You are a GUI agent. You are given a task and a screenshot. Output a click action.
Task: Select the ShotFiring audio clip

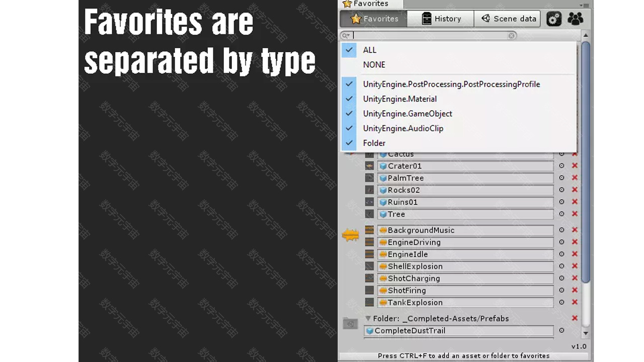(x=465, y=291)
